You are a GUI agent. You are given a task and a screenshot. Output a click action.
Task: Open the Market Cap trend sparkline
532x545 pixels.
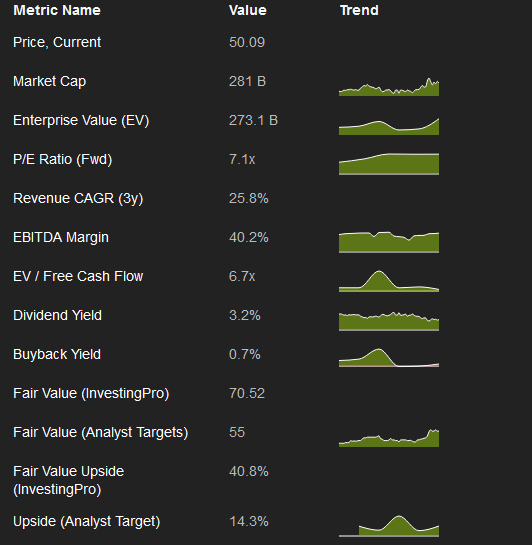click(x=389, y=87)
